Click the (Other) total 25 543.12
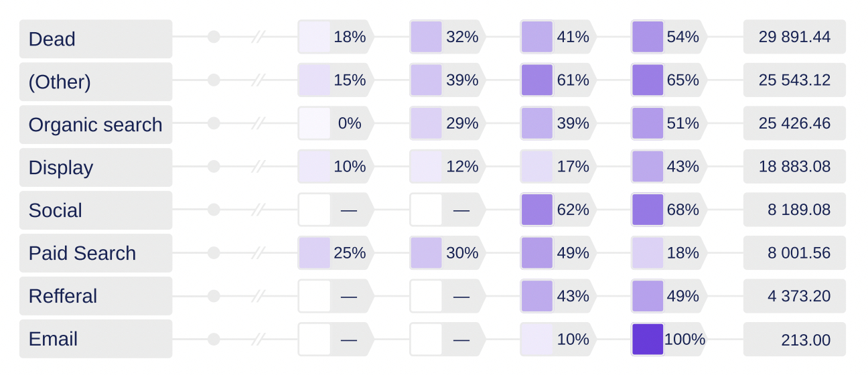 pos(794,80)
